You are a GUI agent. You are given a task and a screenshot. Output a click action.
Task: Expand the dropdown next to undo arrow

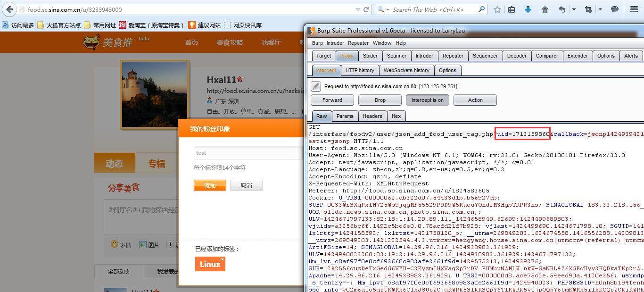tap(574, 9)
